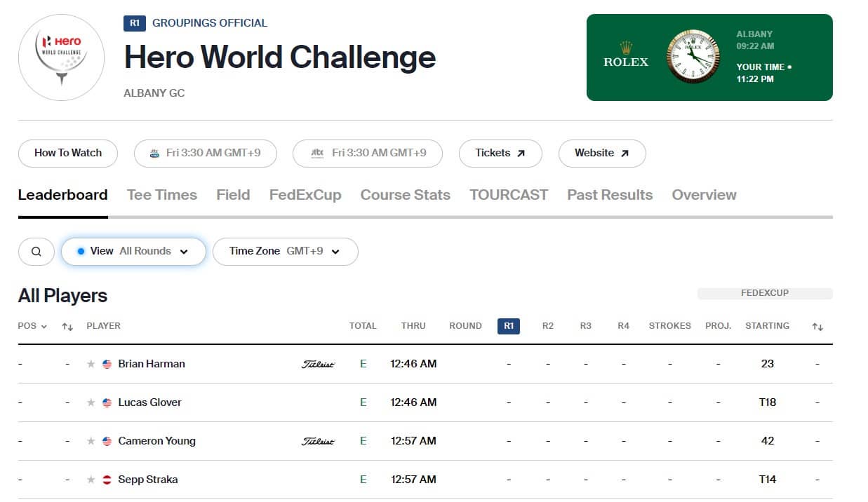The width and height of the screenshot is (868, 502).
Task: Click Titleist logo in Cameron Young row
Action: [318, 441]
